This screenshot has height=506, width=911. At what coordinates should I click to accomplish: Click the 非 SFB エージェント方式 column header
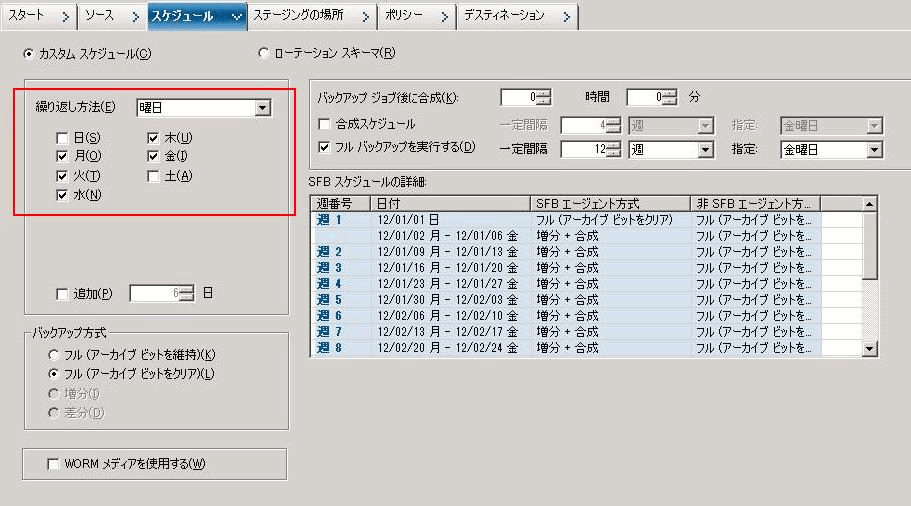(x=755, y=204)
